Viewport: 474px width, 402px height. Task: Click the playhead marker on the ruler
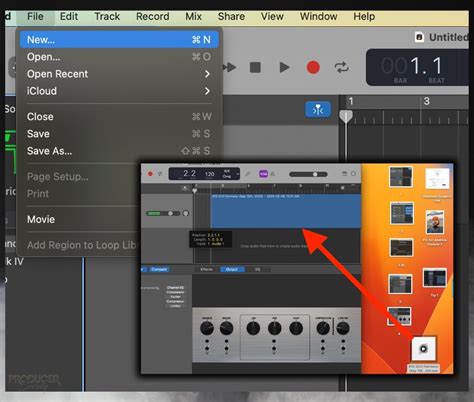click(346, 117)
